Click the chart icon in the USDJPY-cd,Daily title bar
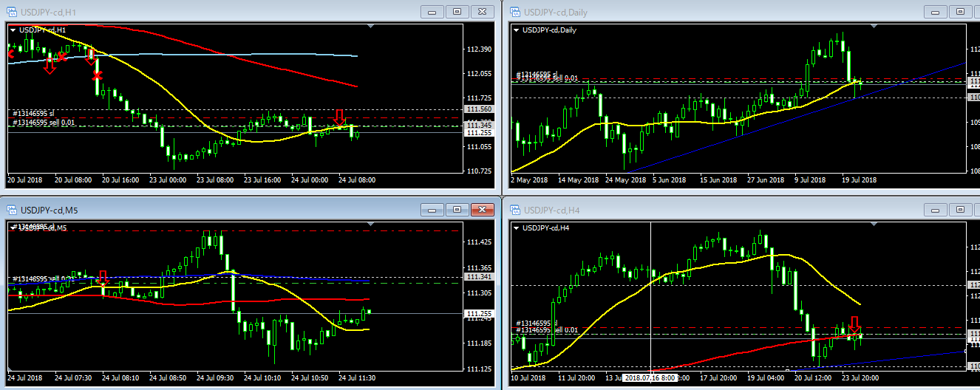 [x=514, y=11]
